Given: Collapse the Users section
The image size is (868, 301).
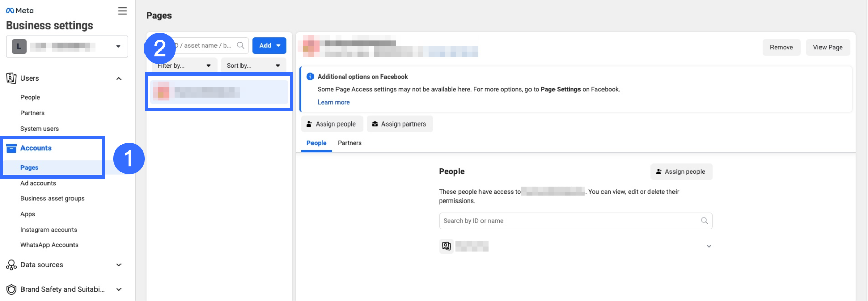Looking at the screenshot, I should [119, 78].
